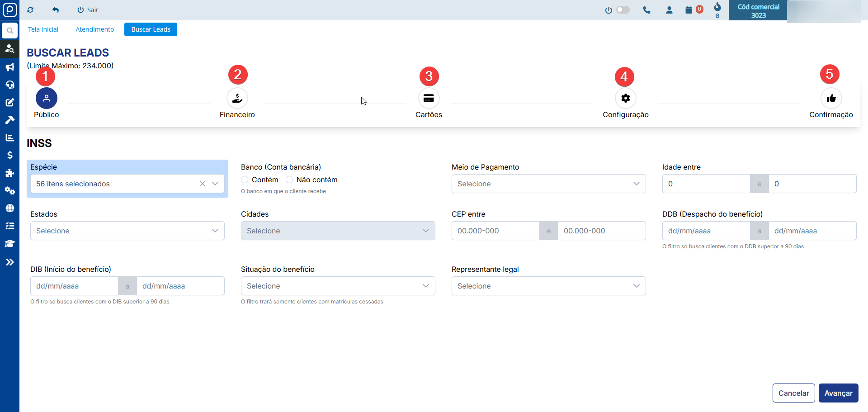Select the Contém radio button
This screenshot has height=412, width=868.
point(245,180)
